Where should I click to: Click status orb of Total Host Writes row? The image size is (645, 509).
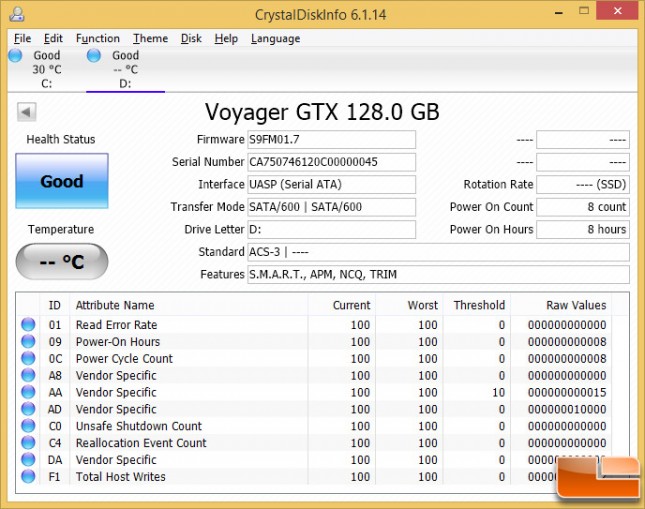point(28,476)
